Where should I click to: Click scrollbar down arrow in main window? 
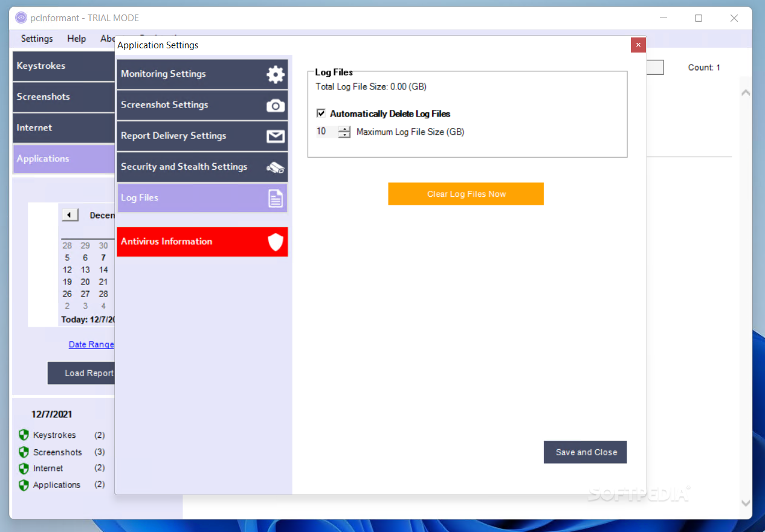click(746, 502)
